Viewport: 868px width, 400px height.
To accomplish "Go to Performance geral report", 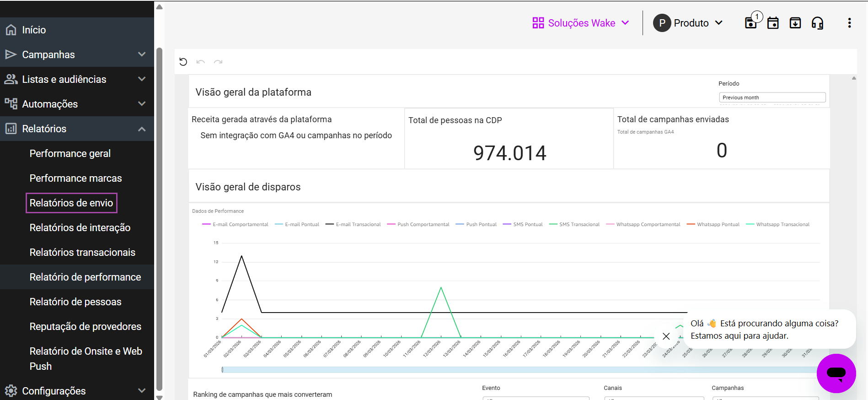I will pos(70,153).
